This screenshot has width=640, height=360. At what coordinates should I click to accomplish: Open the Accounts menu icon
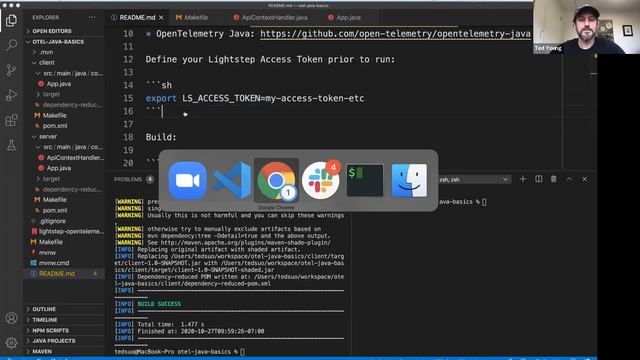(11, 318)
